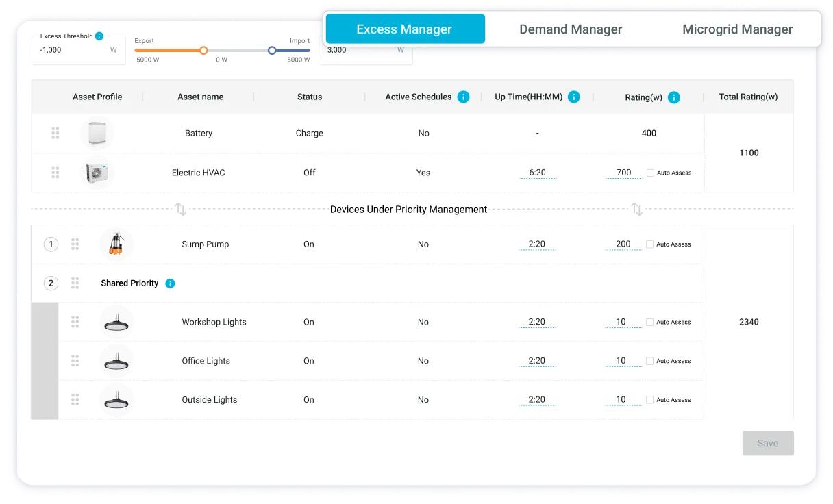Click total rating value 2340
This screenshot has height=504, width=833.
point(749,322)
